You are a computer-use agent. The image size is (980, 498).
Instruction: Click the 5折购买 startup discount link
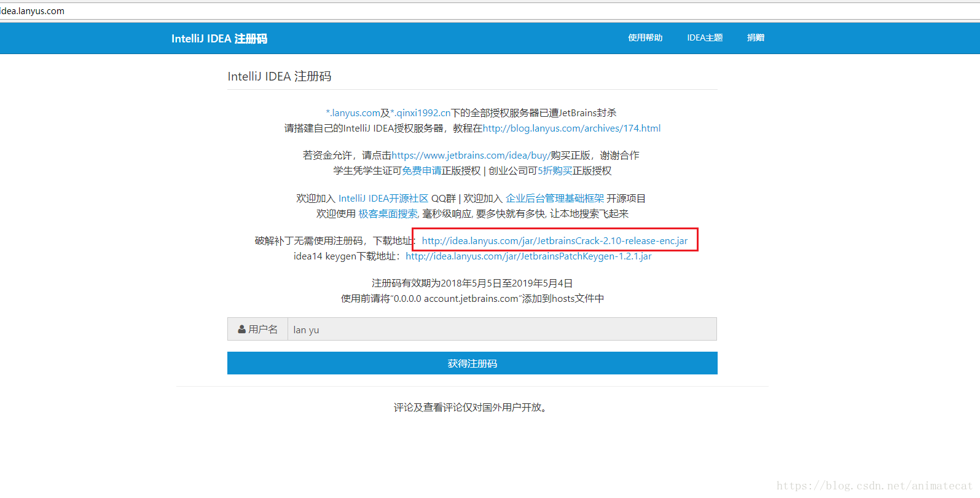point(555,171)
